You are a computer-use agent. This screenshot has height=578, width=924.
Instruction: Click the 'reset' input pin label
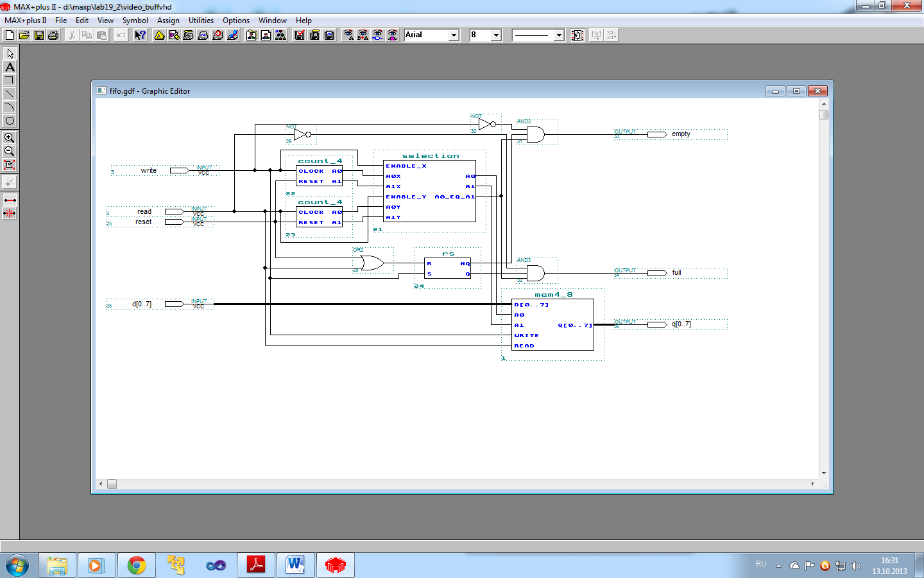click(x=144, y=222)
